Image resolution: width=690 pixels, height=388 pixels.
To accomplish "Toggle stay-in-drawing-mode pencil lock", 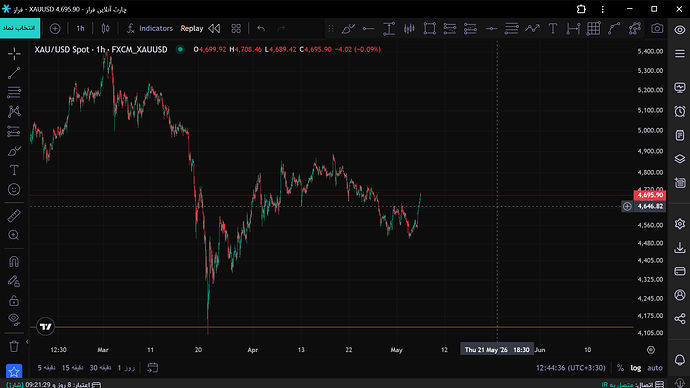I will (x=14, y=281).
